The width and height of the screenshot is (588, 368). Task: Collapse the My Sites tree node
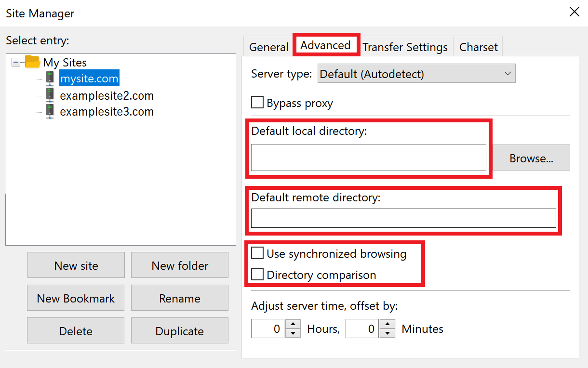click(x=16, y=62)
